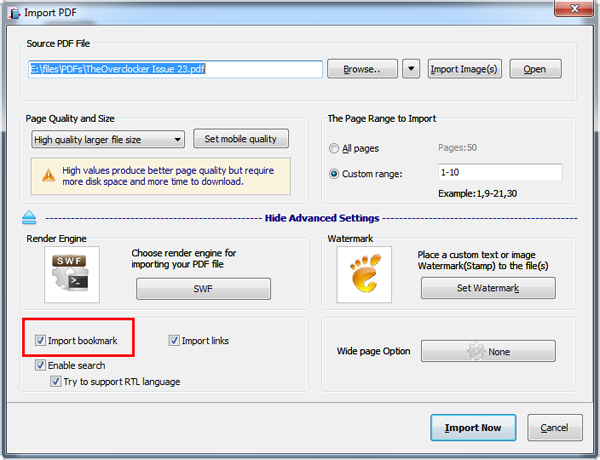Click the SWF render engine icon
The height and width of the screenshot is (460, 600).
72,275
